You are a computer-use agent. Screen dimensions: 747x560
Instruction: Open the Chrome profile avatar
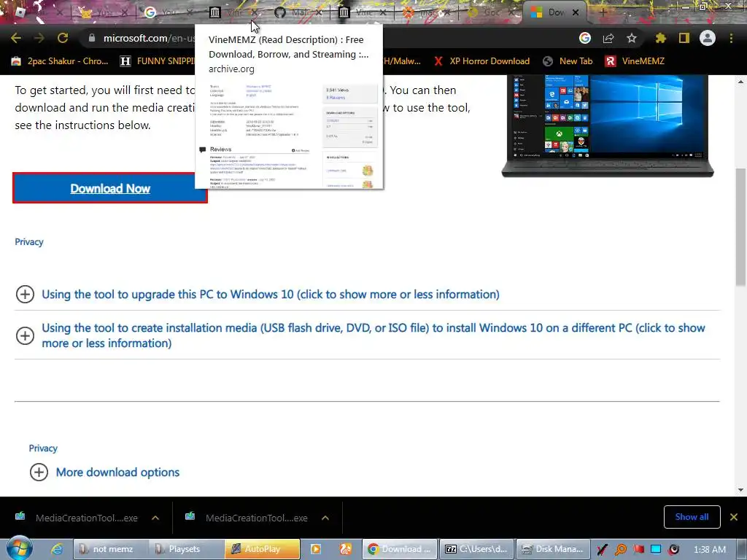(708, 38)
